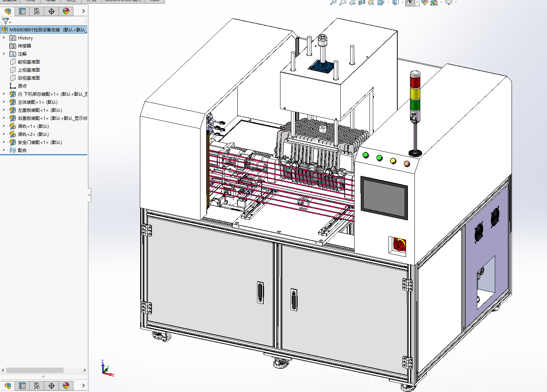Expand the 滑轨<1> node arrow
This screenshot has height=392, width=547.
click(4, 126)
